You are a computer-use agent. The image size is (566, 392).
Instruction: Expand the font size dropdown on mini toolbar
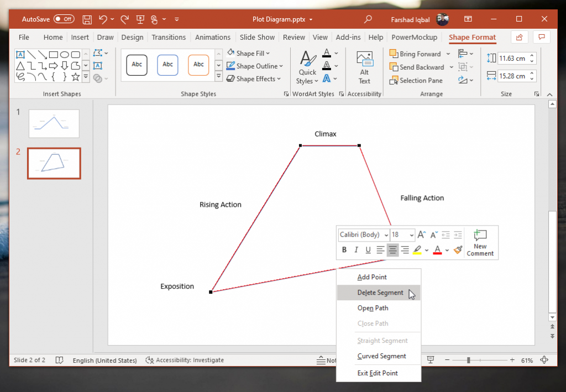coord(410,234)
